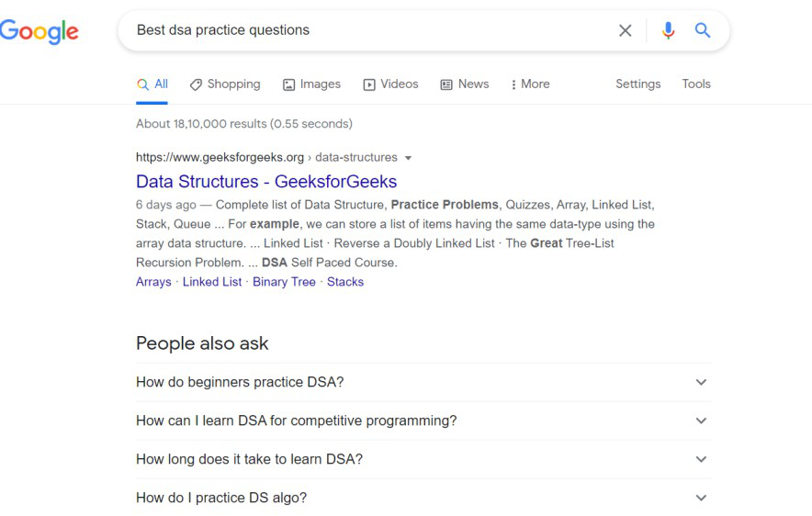Image resolution: width=812 pixels, height=516 pixels.
Task: Open the search Tools options
Action: pyautogui.click(x=696, y=84)
